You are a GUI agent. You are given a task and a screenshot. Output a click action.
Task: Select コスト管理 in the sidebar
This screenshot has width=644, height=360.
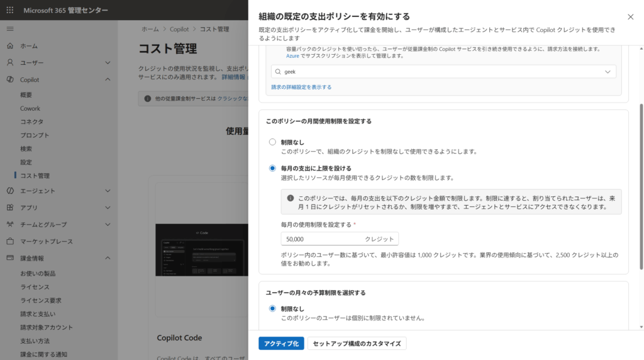(x=35, y=176)
